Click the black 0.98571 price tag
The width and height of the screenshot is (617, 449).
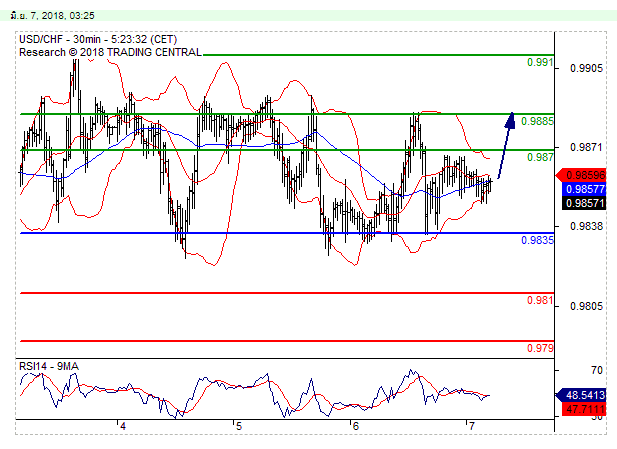tap(584, 203)
